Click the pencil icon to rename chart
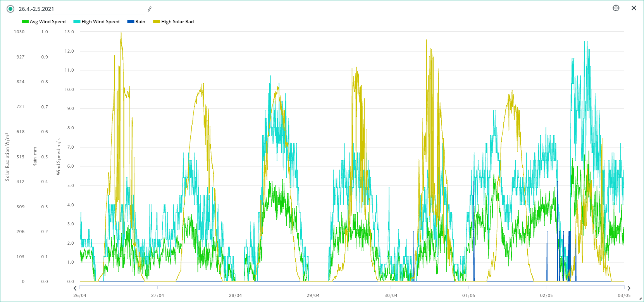Screen dimensions: 644x302 coord(150,9)
